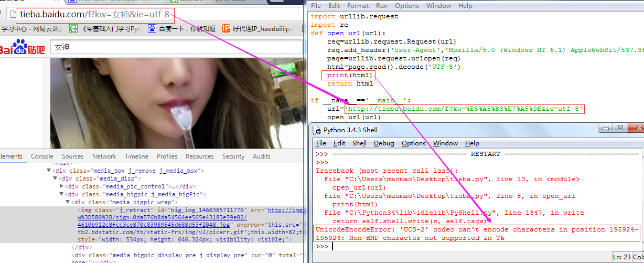
Task: Expand the media_pic_control div node
Action: coord(63,186)
